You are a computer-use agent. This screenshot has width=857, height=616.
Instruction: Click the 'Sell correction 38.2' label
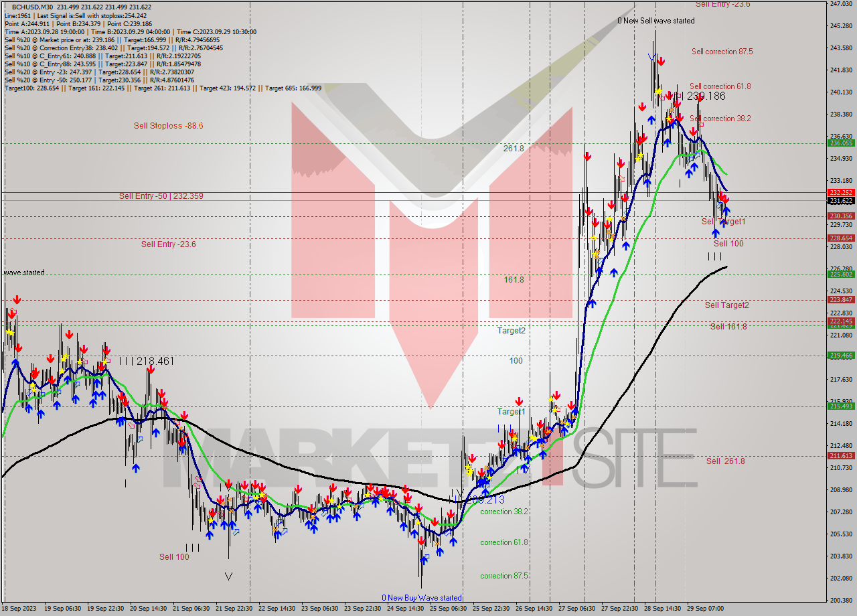(720, 119)
